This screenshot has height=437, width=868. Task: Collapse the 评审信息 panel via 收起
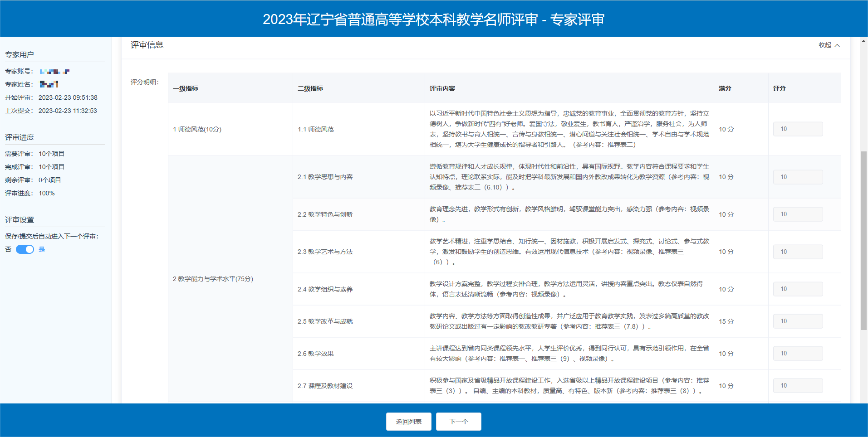[x=824, y=45]
